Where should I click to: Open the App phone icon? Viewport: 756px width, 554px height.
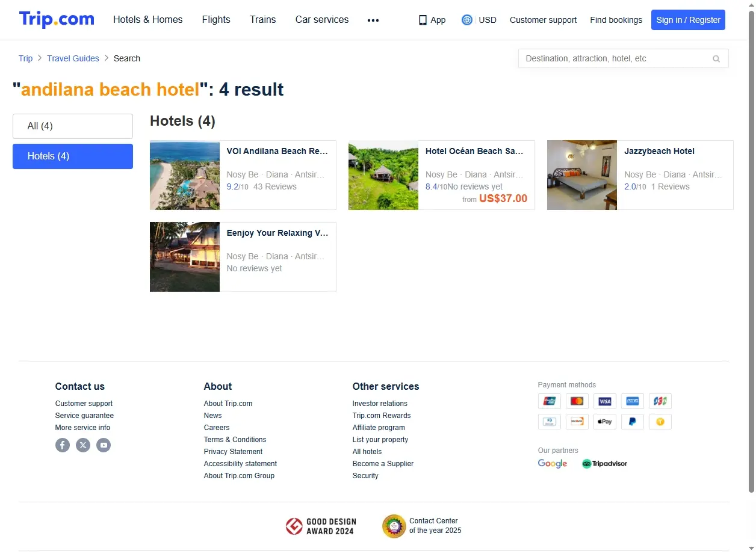pyautogui.click(x=423, y=20)
